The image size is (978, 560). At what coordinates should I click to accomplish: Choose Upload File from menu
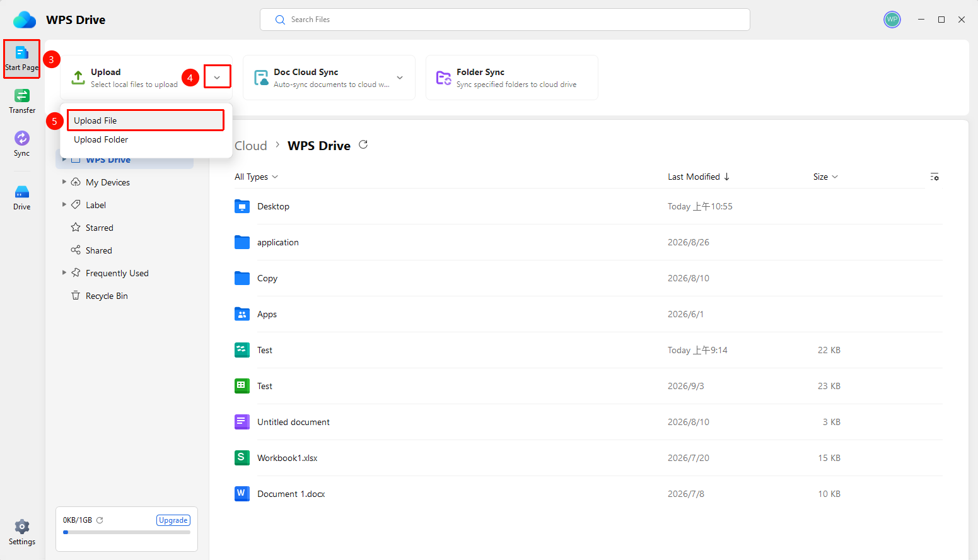click(146, 120)
